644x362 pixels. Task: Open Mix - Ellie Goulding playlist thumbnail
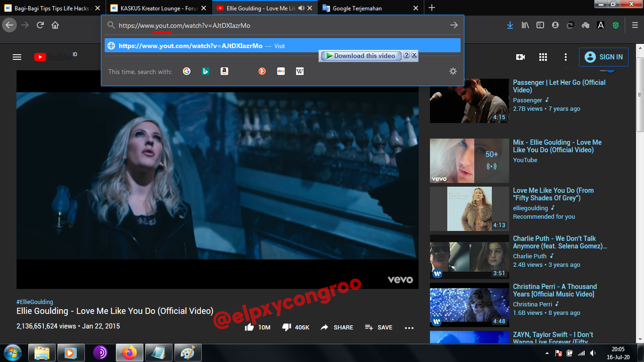click(x=469, y=161)
